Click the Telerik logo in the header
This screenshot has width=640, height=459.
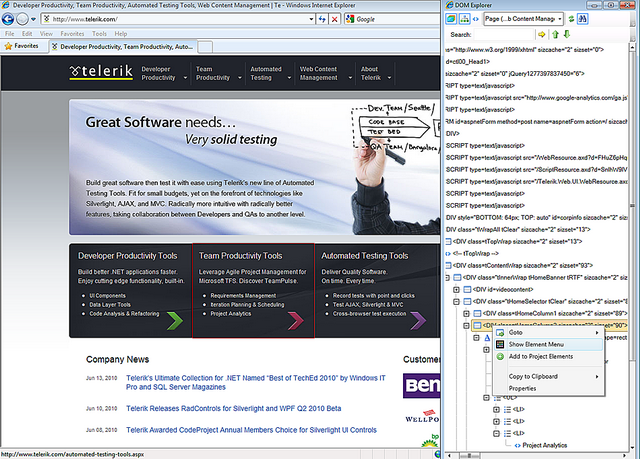[x=101, y=72]
